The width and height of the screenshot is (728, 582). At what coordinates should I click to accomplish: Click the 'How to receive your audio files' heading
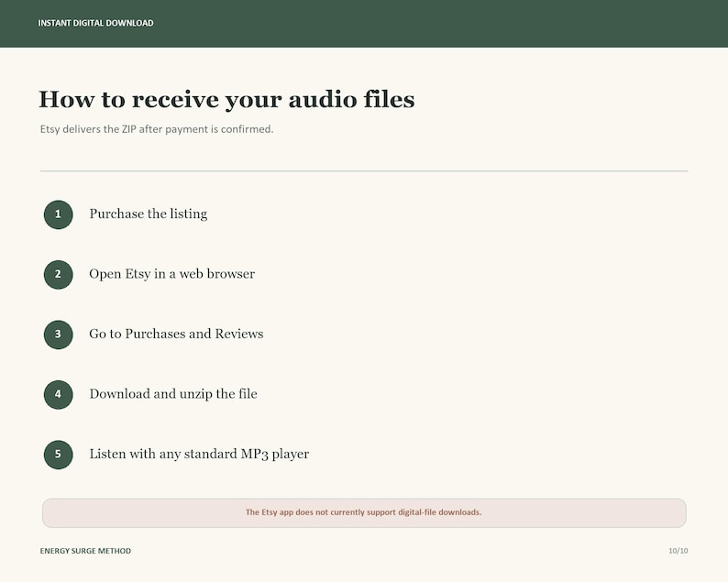click(226, 100)
